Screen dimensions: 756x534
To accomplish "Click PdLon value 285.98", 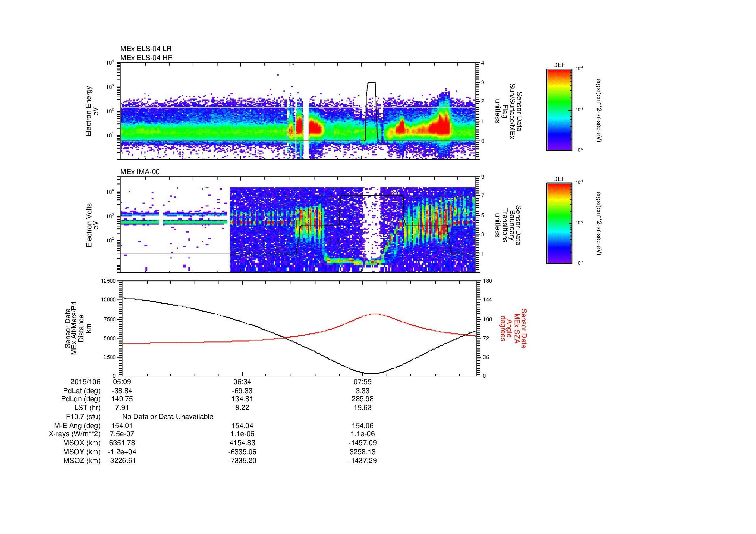I will 363,399.
